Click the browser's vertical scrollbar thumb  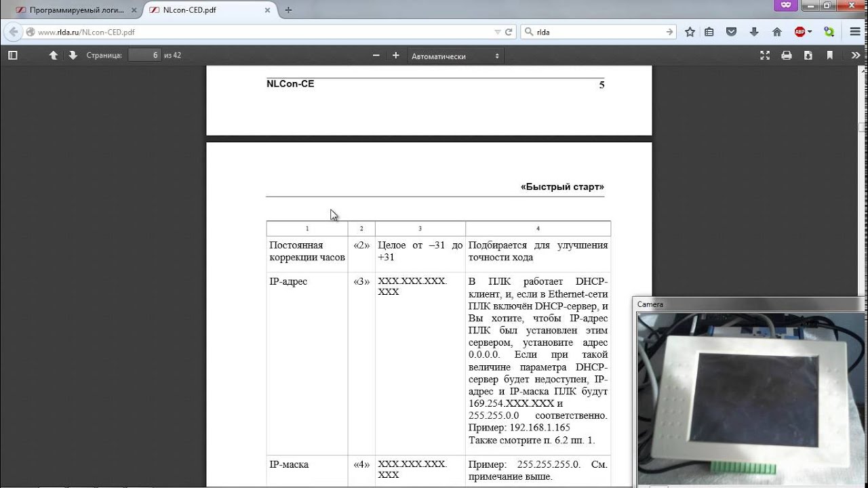tap(863, 127)
